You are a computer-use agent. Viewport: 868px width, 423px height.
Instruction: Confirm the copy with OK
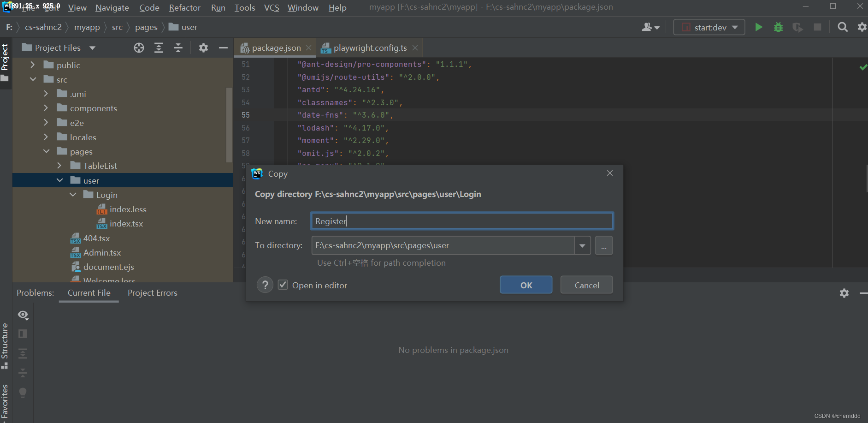click(526, 285)
